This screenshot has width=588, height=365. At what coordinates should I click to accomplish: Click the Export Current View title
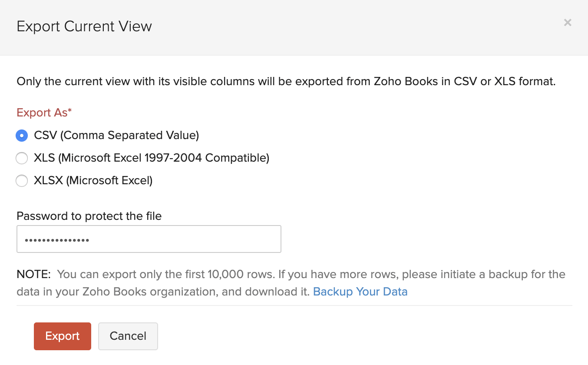[x=84, y=26]
